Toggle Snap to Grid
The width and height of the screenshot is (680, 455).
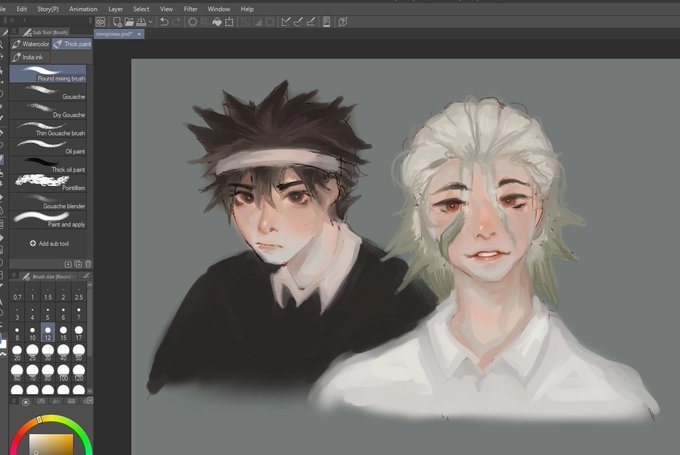pyautogui.click(x=311, y=22)
